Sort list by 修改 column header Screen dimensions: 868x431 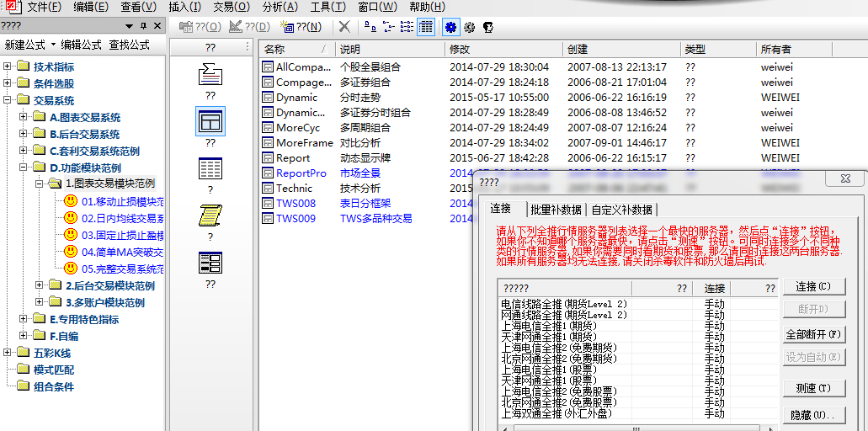click(x=503, y=49)
